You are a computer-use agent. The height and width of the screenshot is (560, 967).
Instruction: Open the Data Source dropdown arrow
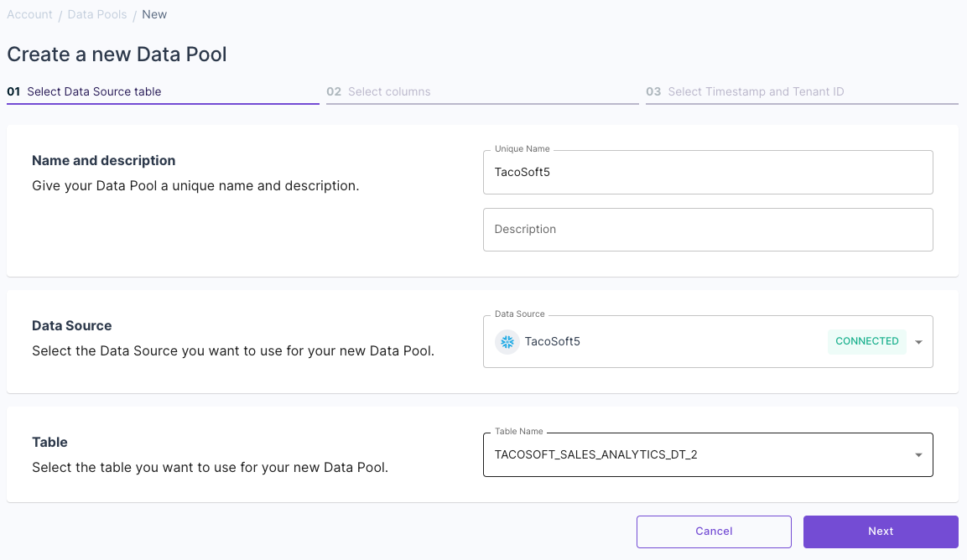point(918,342)
